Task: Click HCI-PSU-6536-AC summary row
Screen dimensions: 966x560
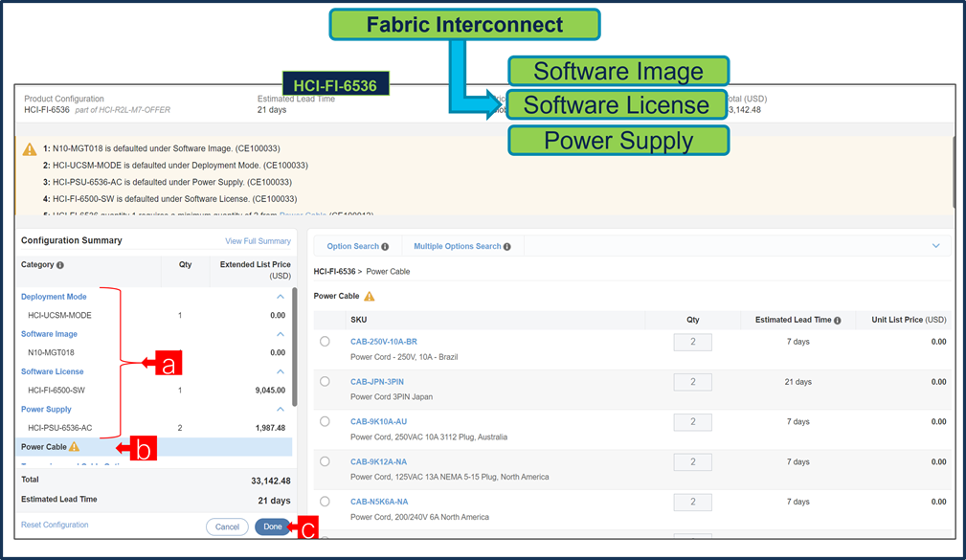Action: [154, 428]
